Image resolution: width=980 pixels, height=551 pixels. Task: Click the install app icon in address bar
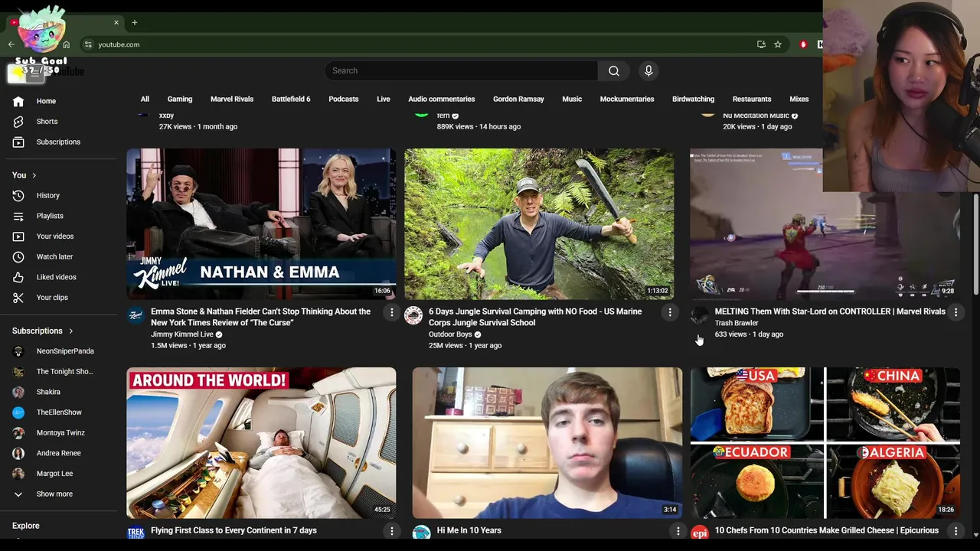[x=761, y=44]
